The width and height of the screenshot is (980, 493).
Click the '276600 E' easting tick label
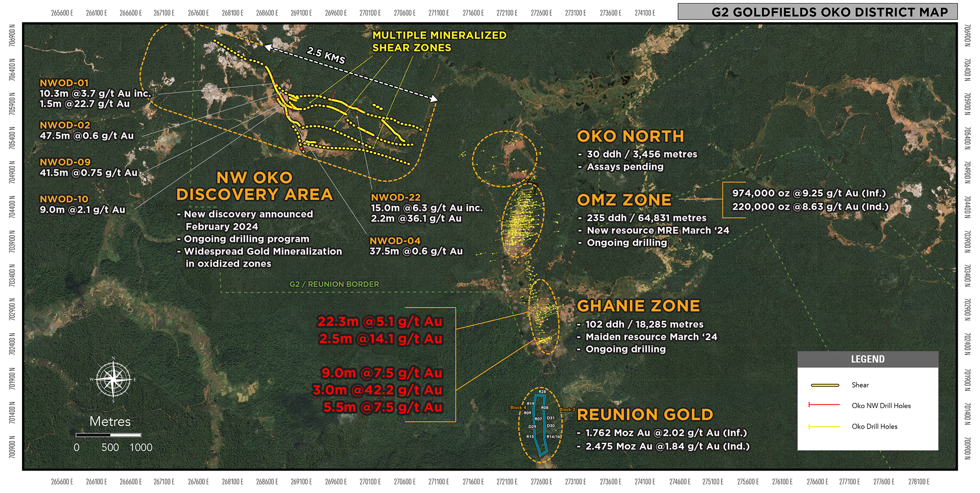pos(818,481)
